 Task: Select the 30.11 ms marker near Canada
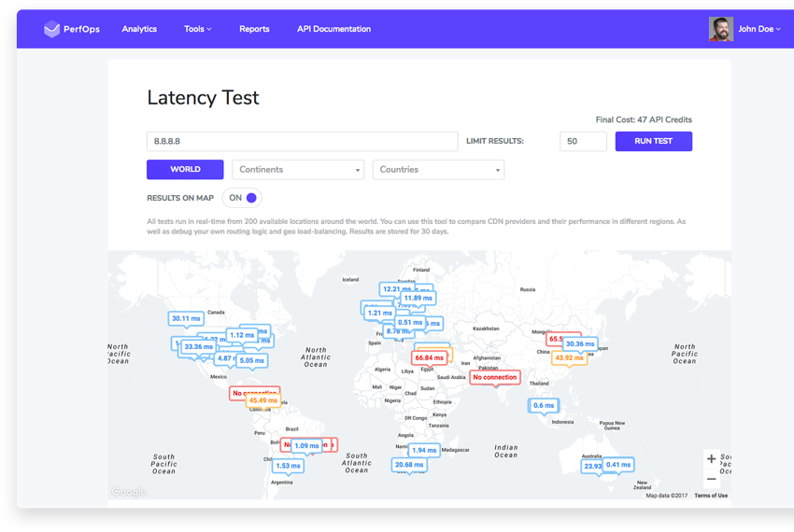coord(186,318)
